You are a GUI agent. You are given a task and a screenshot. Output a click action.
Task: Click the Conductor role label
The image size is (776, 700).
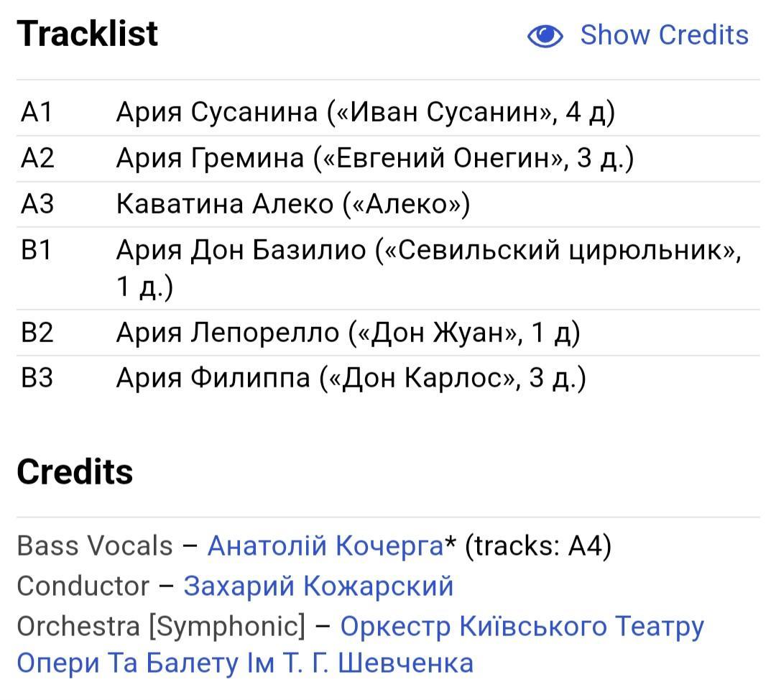[83, 586]
